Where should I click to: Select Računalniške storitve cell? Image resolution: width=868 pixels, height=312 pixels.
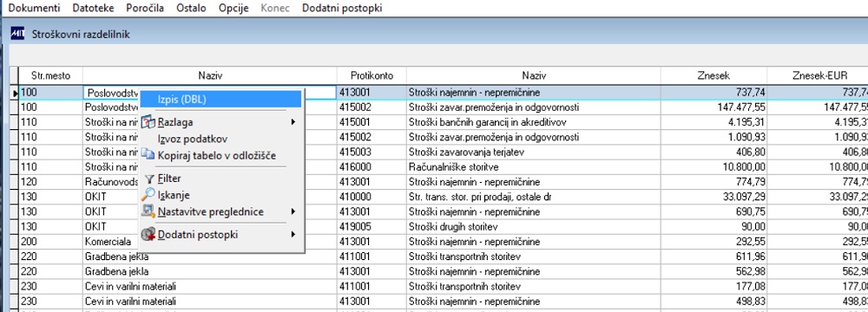coord(534,166)
